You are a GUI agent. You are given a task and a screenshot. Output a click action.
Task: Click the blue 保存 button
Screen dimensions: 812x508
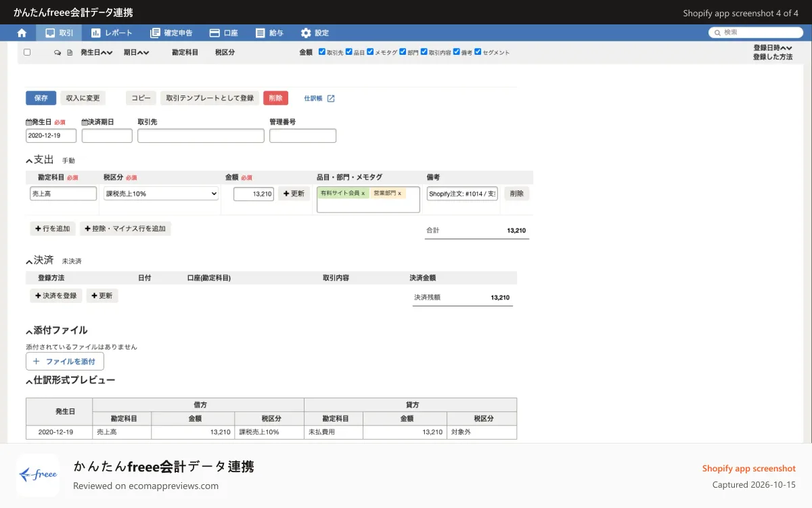(x=41, y=98)
